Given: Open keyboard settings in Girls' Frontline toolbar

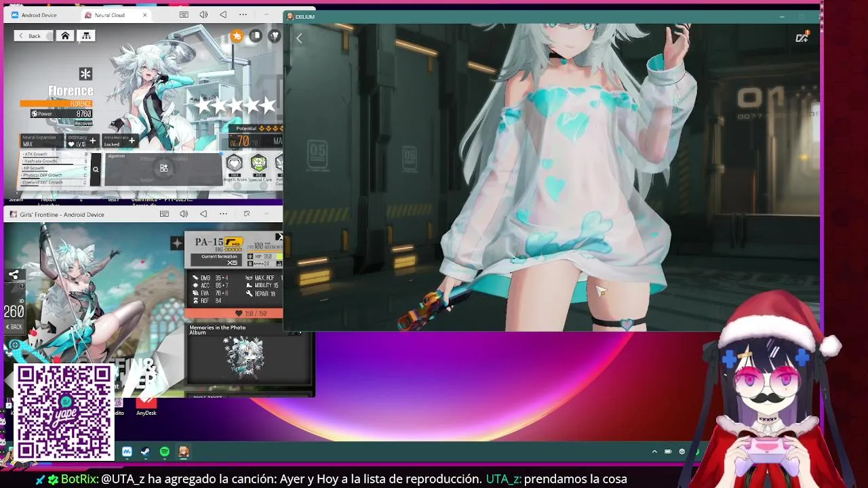Looking at the screenshot, I should (164, 214).
